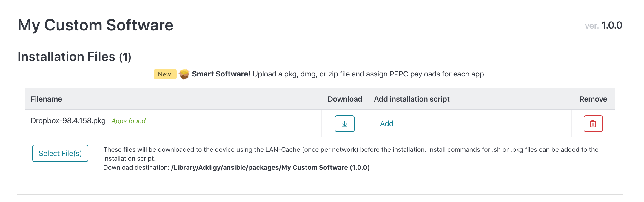The image size is (644, 202).
Task: Click the Download column header
Action: (x=345, y=99)
